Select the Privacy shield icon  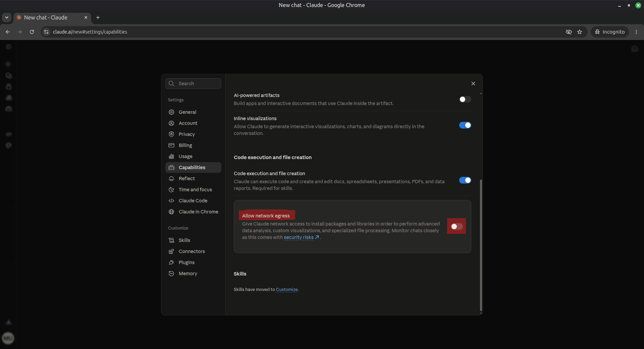171,134
